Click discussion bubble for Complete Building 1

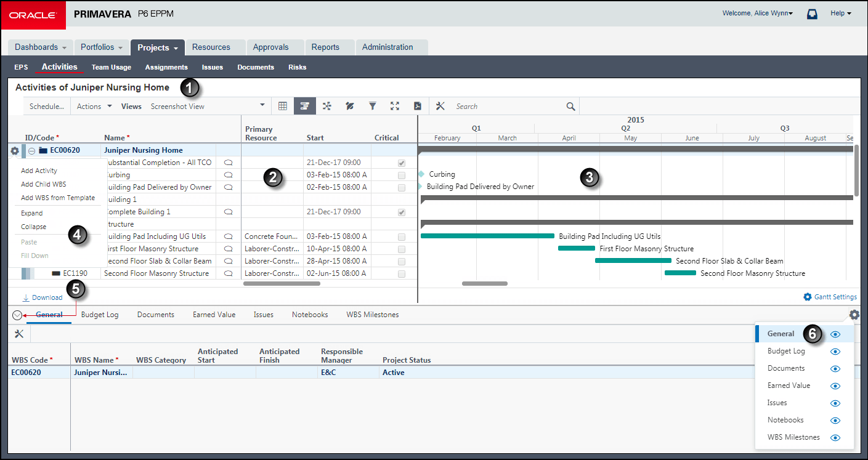[x=229, y=212]
